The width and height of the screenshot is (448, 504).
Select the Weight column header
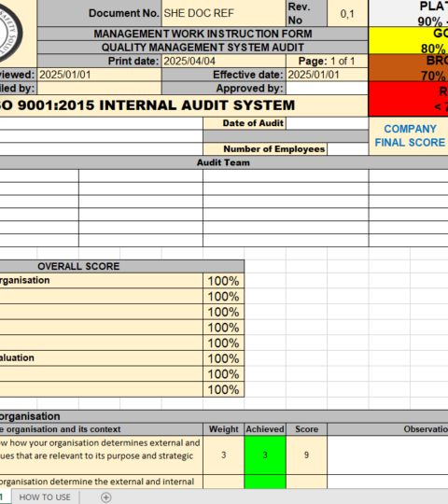point(224,429)
